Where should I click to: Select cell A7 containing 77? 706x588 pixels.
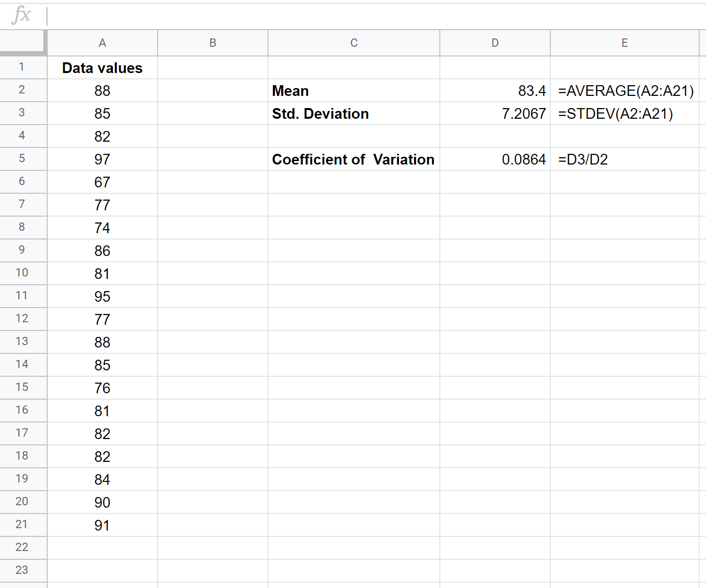pyautogui.click(x=102, y=205)
